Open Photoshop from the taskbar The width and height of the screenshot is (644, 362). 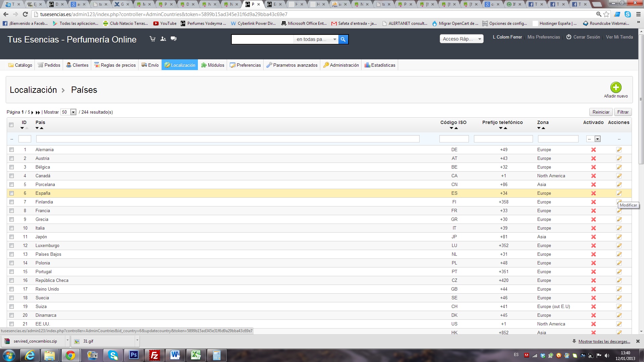tap(133, 355)
